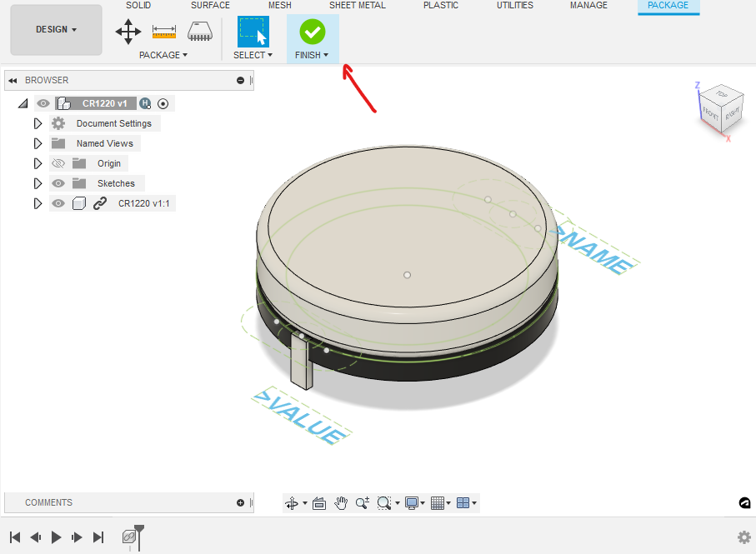Open the SELECT dropdown menu
Viewport: 756px width, 554px height.
tap(253, 55)
